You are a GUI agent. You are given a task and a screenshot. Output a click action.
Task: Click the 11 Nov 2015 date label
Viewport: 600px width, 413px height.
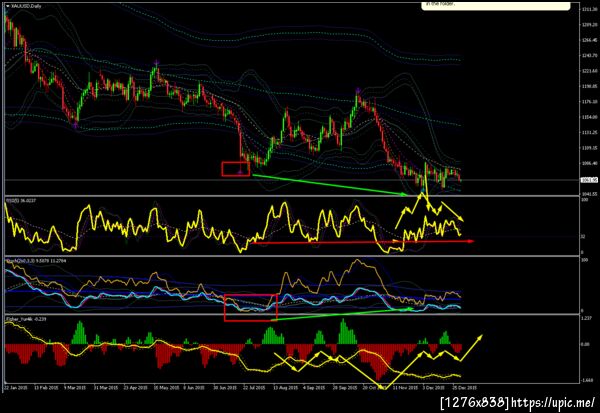(x=405, y=387)
